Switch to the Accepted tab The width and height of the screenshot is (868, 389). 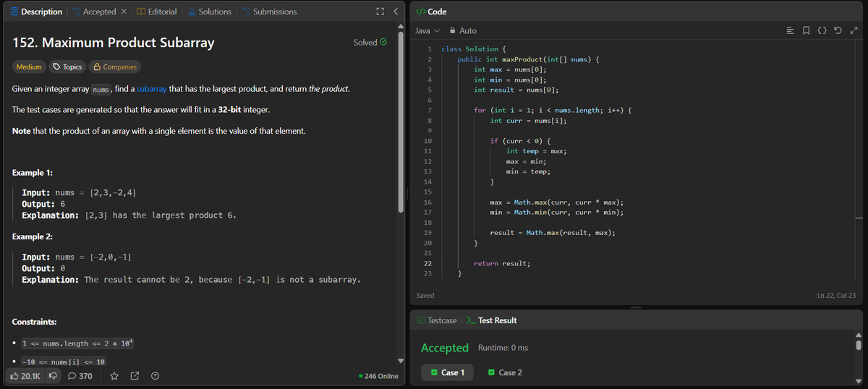click(93, 12)
